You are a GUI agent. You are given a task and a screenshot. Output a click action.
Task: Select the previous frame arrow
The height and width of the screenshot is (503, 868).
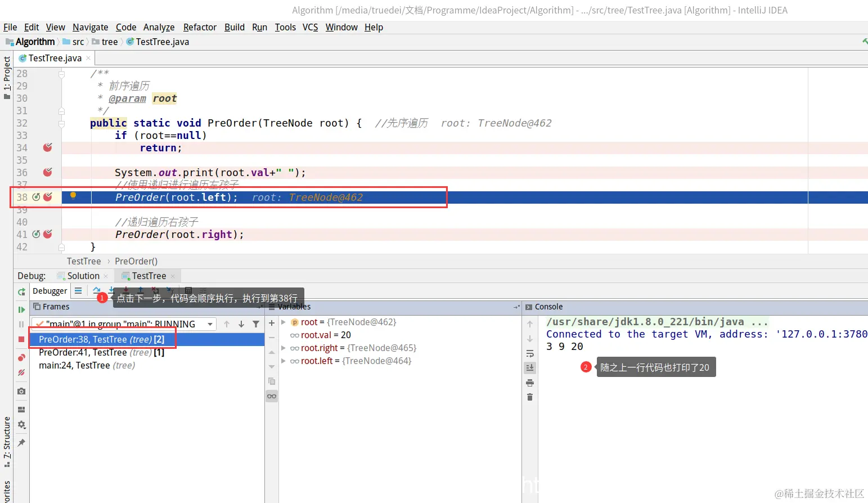tap(227, 324)
